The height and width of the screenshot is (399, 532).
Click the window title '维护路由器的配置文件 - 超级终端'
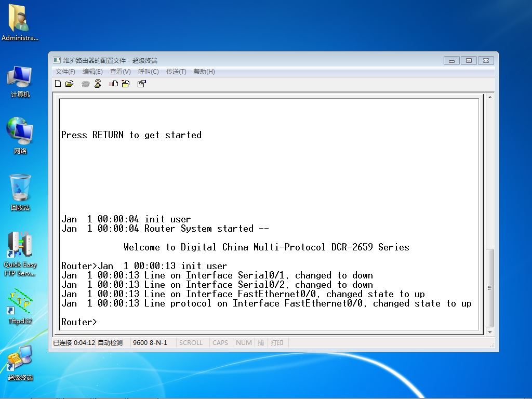[110, 60]
